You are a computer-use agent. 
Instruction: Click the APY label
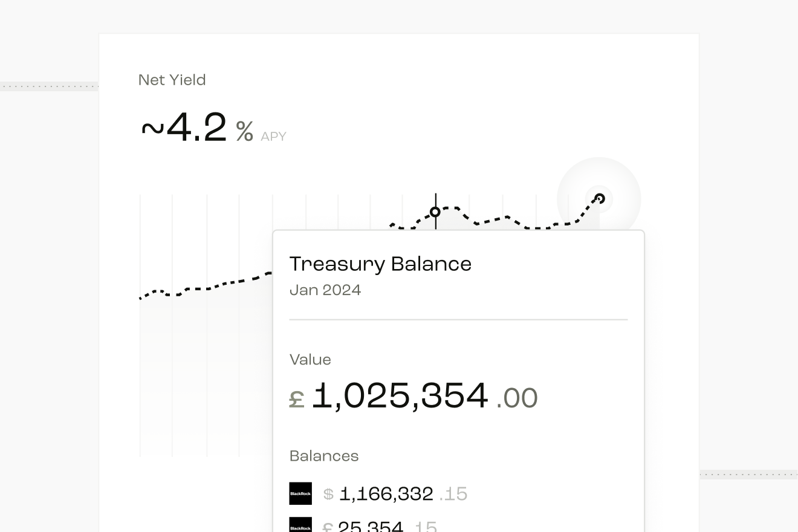coord(273,137)
